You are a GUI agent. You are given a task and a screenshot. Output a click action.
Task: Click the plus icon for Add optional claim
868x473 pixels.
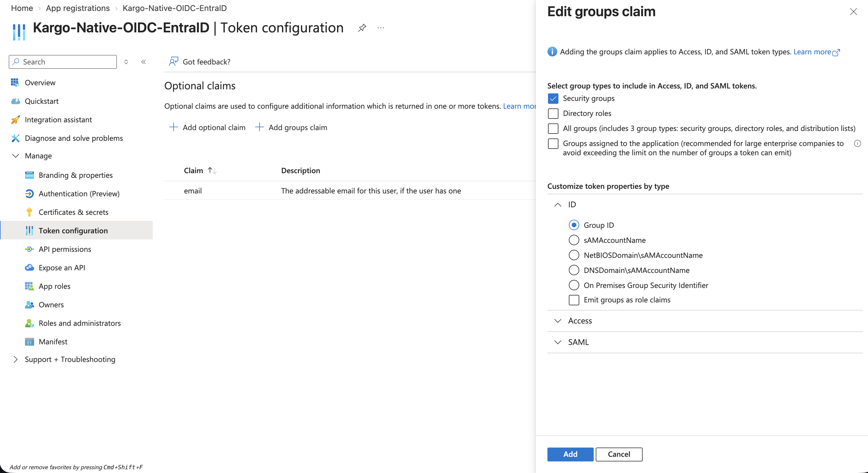point(173,127)
